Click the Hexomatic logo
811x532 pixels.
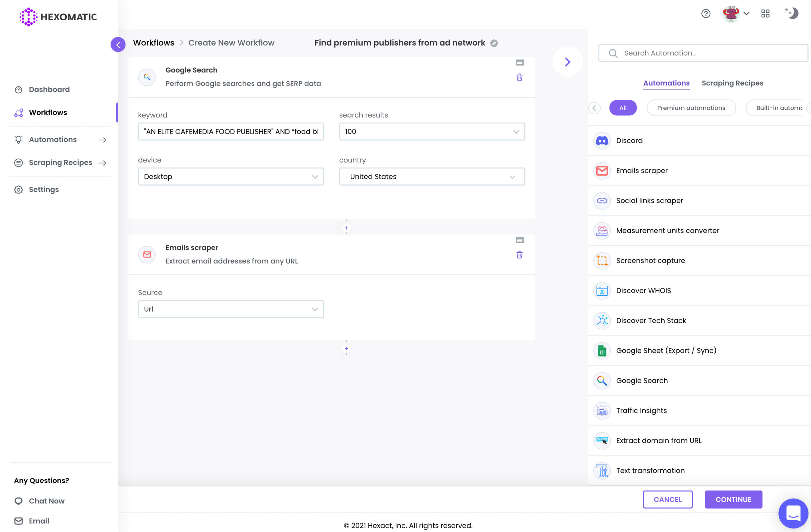click(x=58, y=17)
